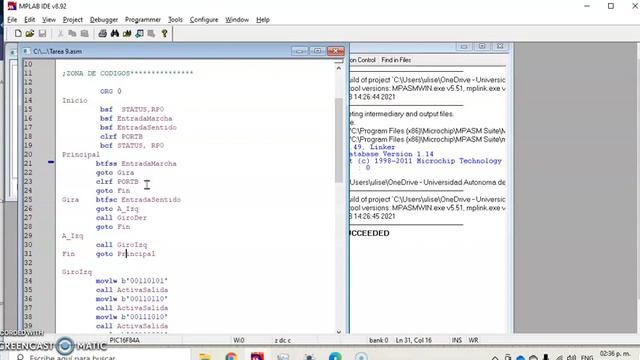640x360 pixels.
Task: Click WR indicator in status bar
Action: 473,340
